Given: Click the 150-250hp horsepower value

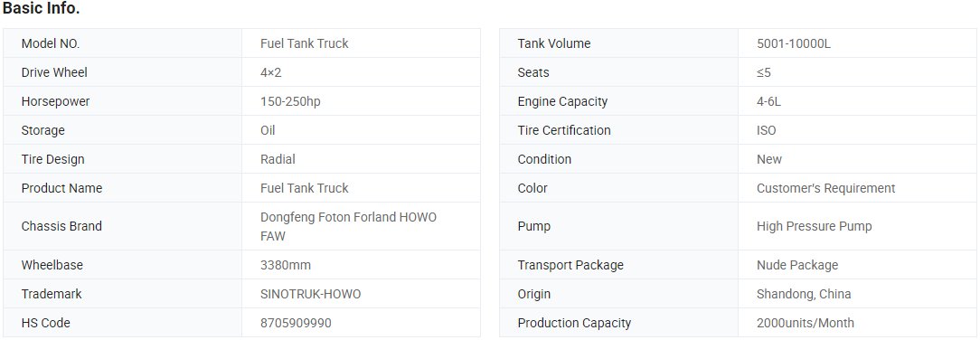Looking at the screenshot, I should [290, 101].
